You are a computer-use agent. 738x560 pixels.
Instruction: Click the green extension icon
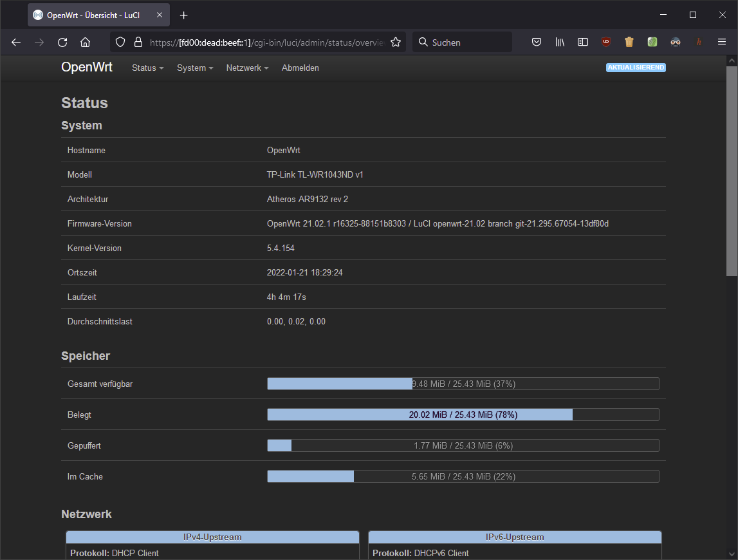point(652,42)
